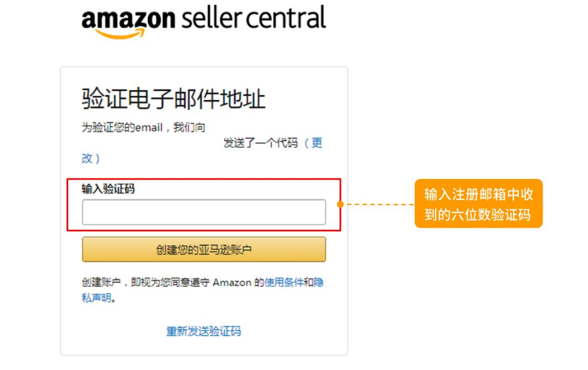
Task: Click the 输入验证码 field label
Action: click(x=108, y=189)
